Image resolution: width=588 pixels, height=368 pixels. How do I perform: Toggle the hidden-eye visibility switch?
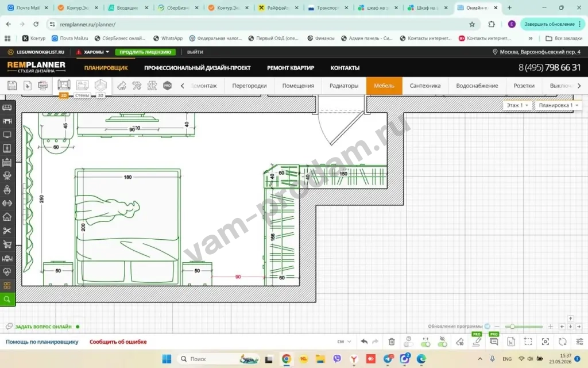coord(443,342)
